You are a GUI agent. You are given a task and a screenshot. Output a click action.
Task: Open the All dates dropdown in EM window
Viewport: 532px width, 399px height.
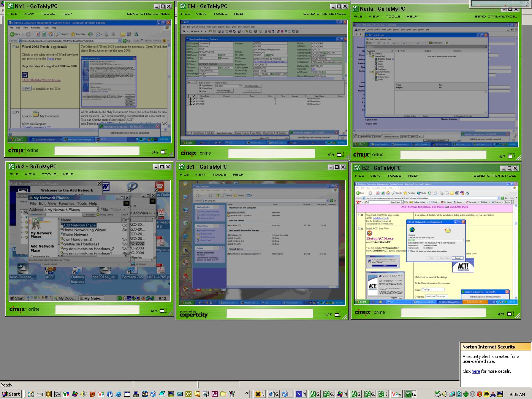(240, 86)
